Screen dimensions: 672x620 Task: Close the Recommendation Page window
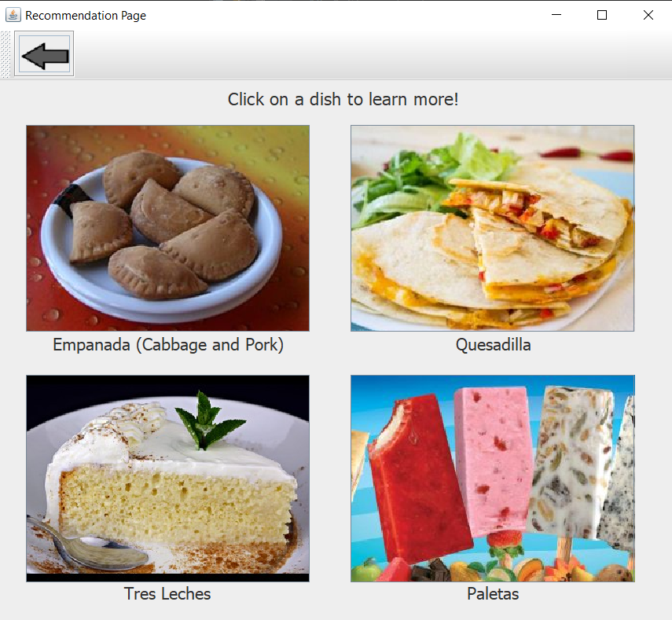648,15
